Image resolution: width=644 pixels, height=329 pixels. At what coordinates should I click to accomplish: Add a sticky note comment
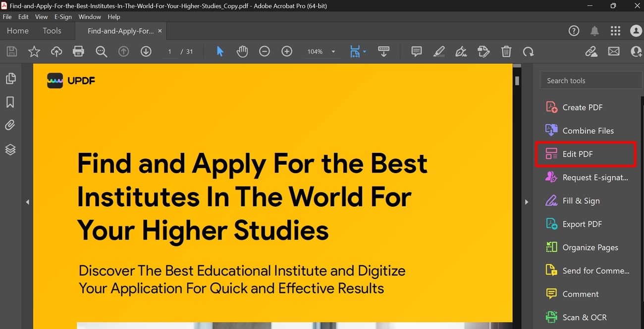(x=416, y=51)
